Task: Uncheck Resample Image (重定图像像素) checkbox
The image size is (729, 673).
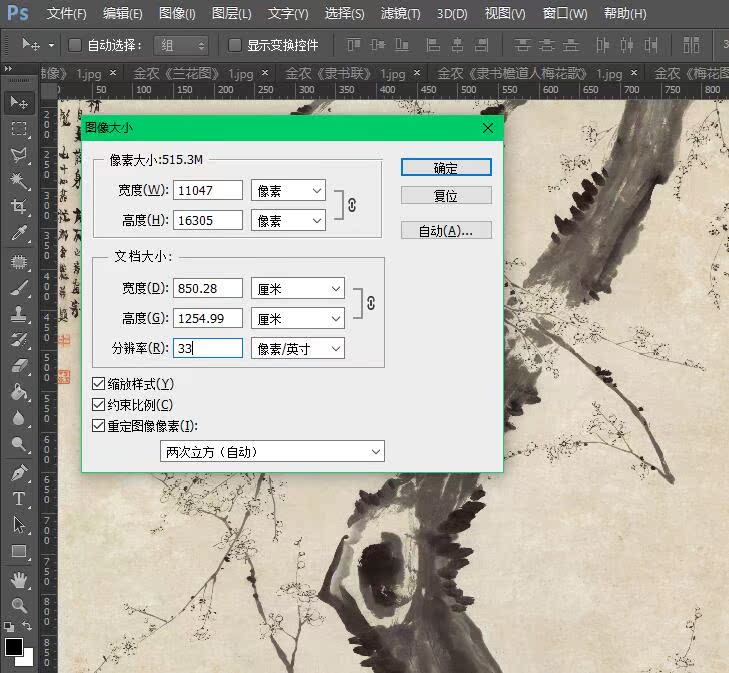Action: coord(98,426)
